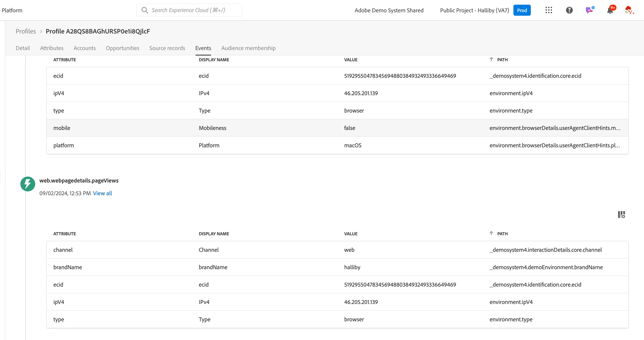Screen dimensions: 644x340
Task: Switch to the Attributes tab
Action: click(x=52, y=48)
